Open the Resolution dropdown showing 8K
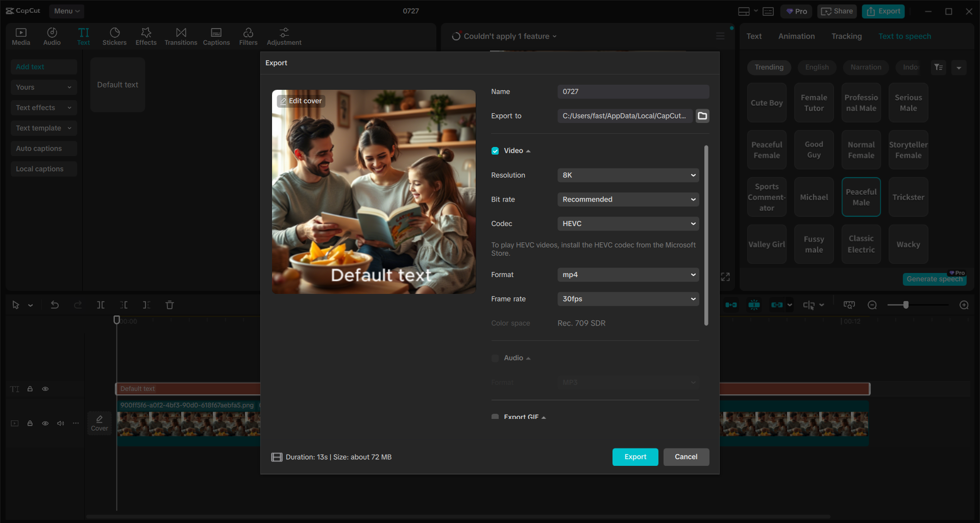Viewport: 980px width, 523px height. pos(628,175)
